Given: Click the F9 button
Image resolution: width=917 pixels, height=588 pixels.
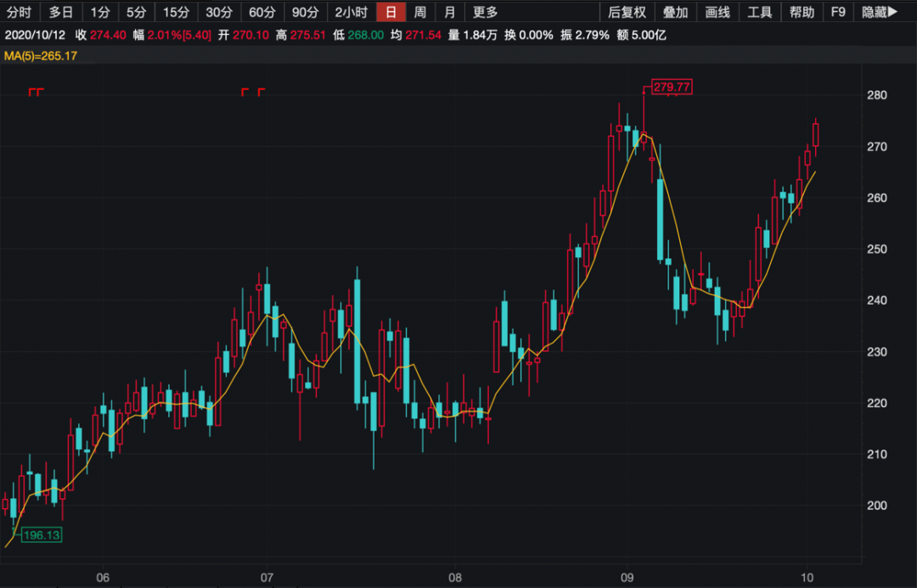Looking at the screenshot, I should [838, 12].
